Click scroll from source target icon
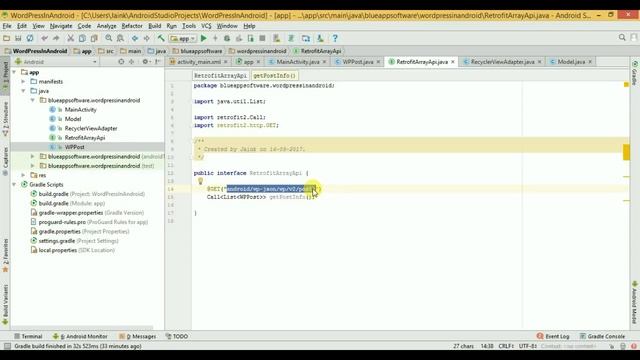 pos(121,62)
